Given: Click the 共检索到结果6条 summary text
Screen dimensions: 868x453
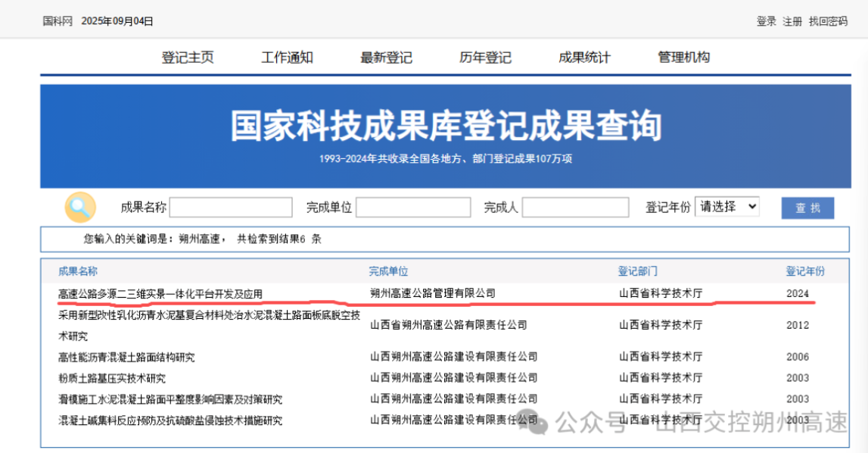Looking at the screenshot, I should tap(279, 239).
